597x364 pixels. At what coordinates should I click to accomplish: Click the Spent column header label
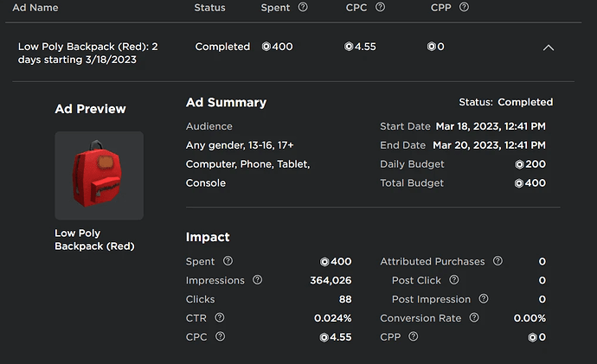click(275, 8)
